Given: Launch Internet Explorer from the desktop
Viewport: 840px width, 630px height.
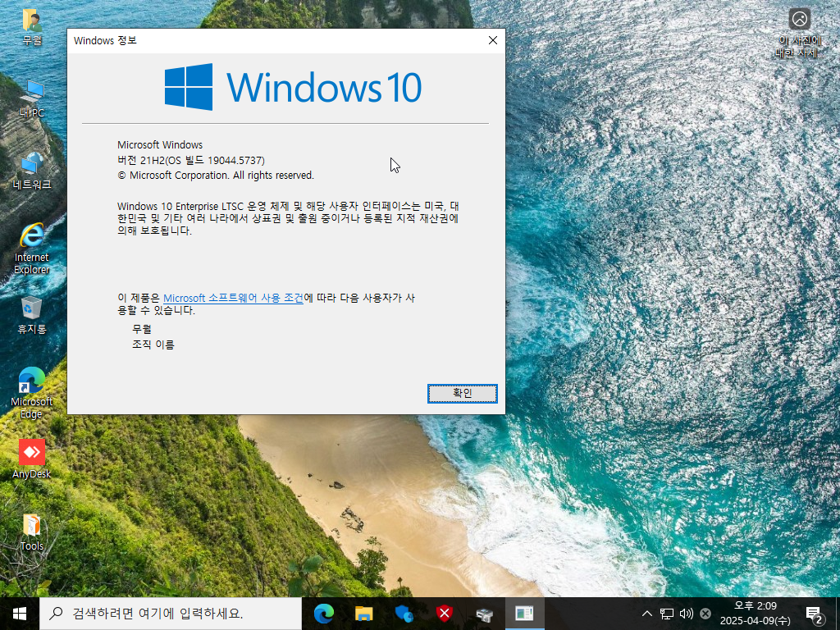Looking at the screenshot, I should [32, 249].
